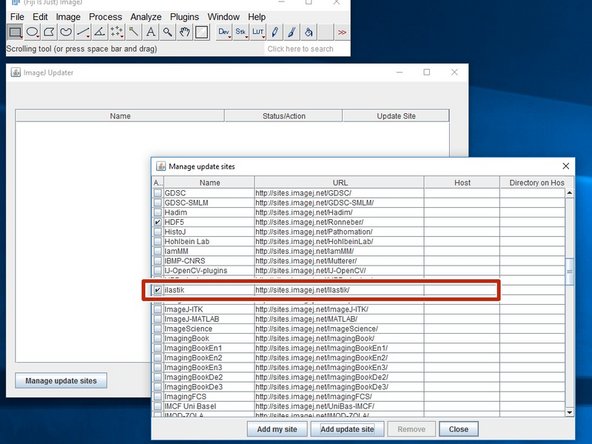The image size is (592, 444).
Task: Open more tools double-arrow menu
Action: pos(342,32)
